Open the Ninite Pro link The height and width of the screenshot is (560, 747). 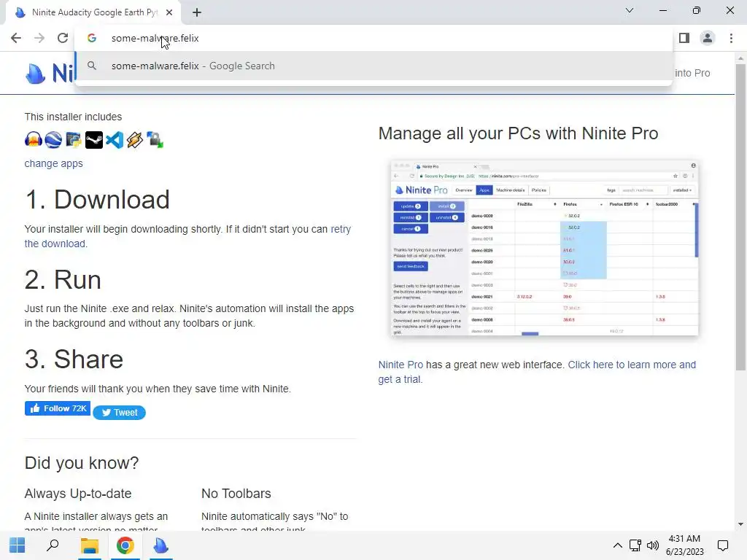click(400, 365)
